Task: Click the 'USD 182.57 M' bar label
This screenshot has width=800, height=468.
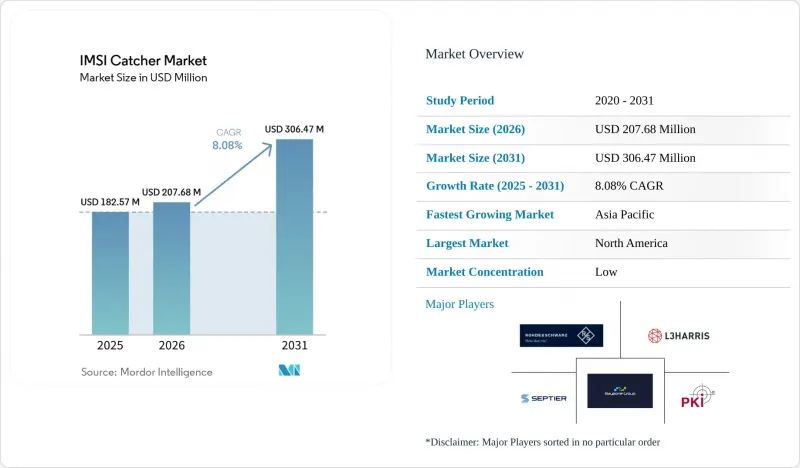Action: pyautogui.click(x=110, y=202)
